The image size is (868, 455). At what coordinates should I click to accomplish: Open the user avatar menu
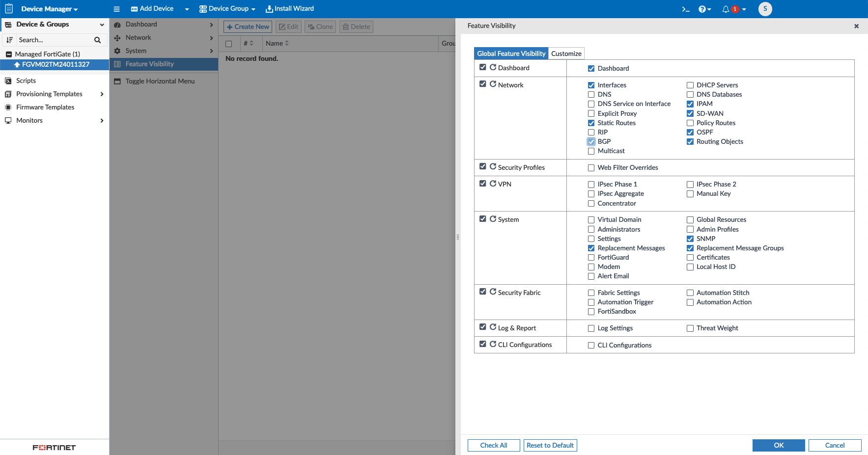pos(765,9)
